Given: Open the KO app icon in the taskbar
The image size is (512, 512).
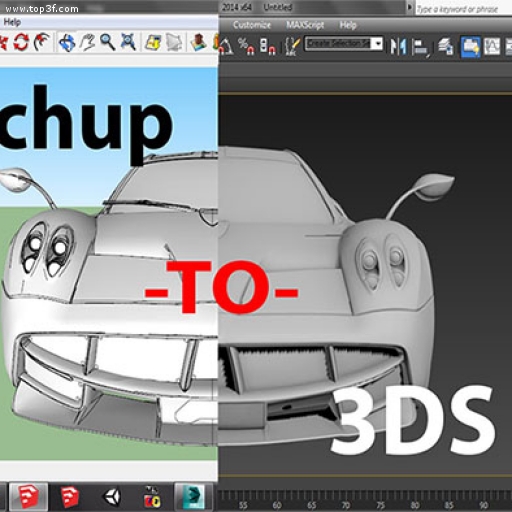Looking at the screenshot, I should pyautogui.click(x=152, y=497).
